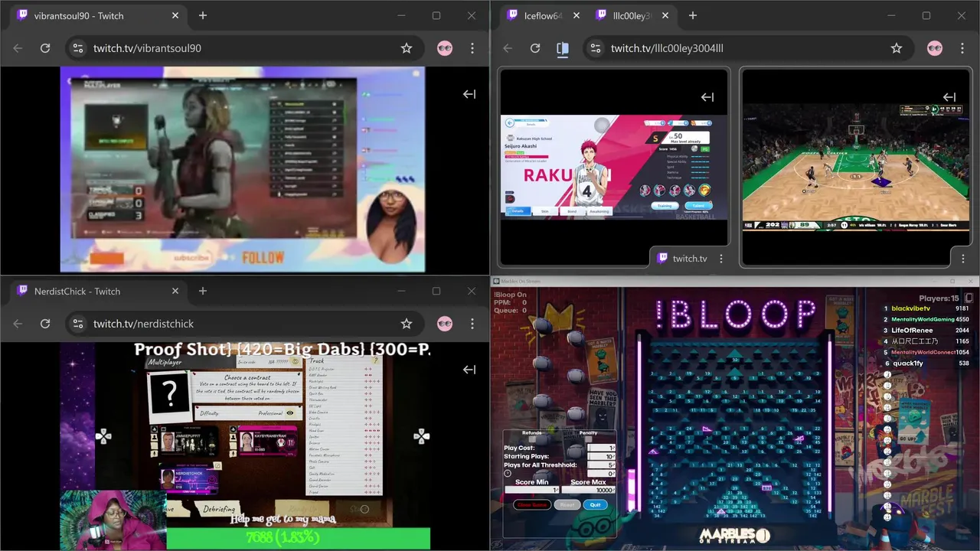The image size is (980, 551).
Task: Go back in the vibrantsoul90 window
Action: 18,48
